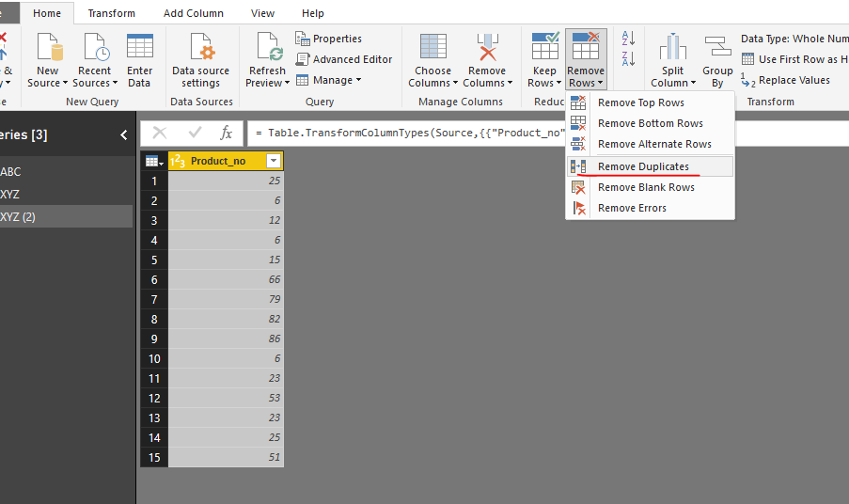
Task: Click the Remove Columns icon
Action: [x=487, y=47]
